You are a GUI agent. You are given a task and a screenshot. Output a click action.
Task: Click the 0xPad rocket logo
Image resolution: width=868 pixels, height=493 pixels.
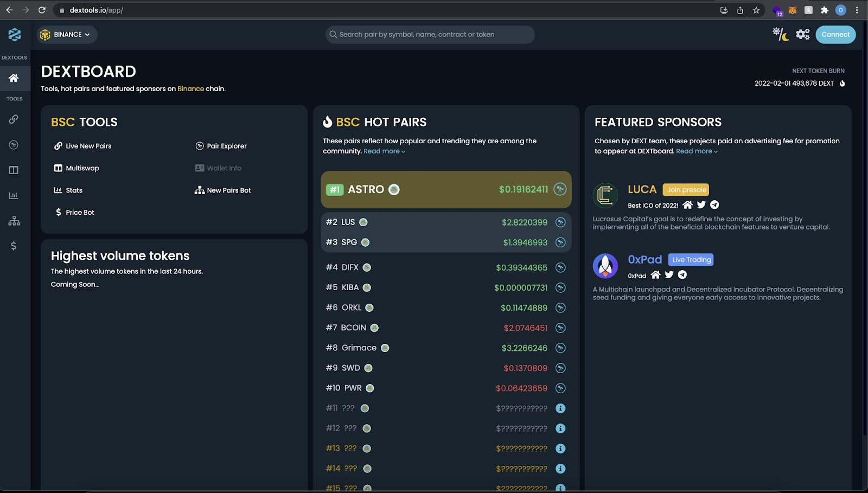605,266
